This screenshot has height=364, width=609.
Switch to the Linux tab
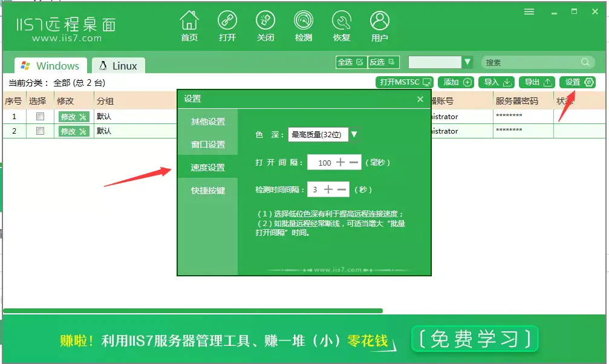click(x=119, y=66)
